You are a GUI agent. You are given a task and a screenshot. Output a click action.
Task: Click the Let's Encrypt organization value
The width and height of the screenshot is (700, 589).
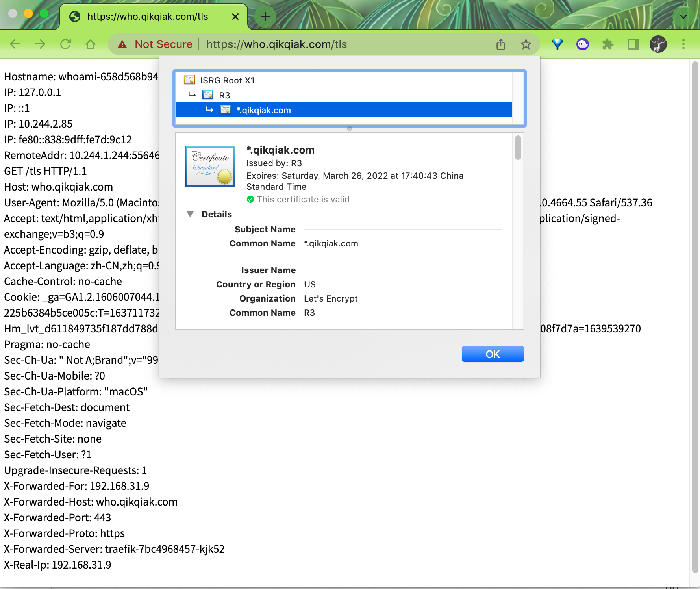click(x=331, y=298)
